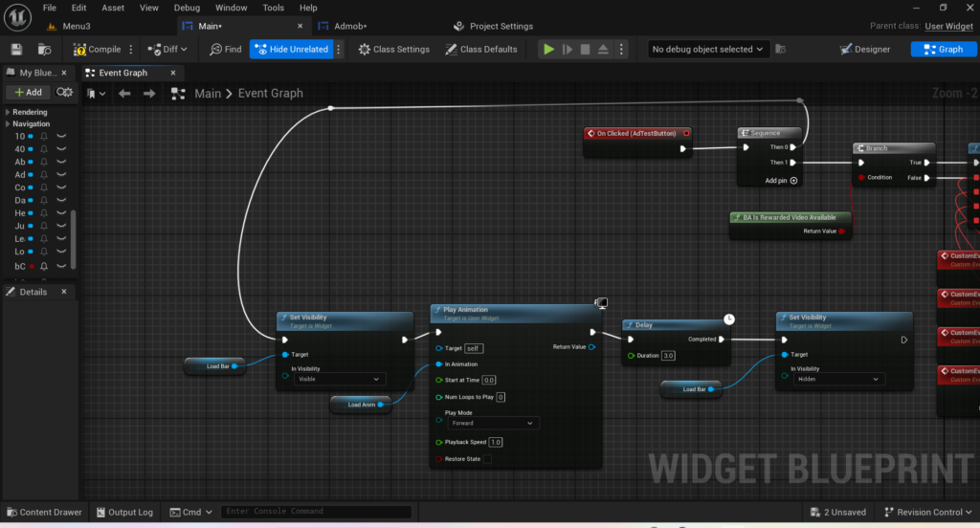Open the Edit menu
The image size is (980, 528).
coord(78,8)
